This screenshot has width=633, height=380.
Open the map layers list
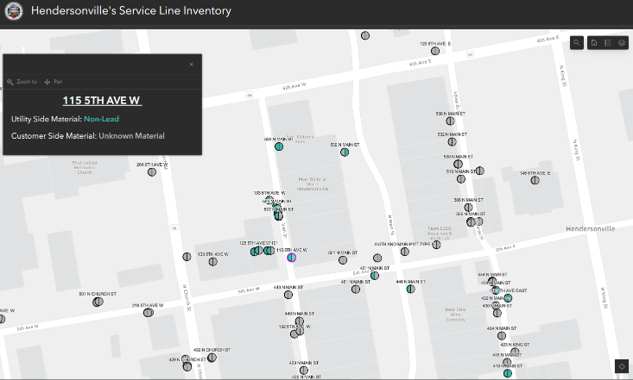click(622, 42)
